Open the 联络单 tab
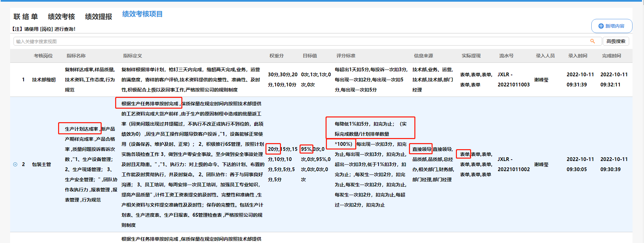Screen dimensions: 644x243 pyautogui.click(x=26, y=17)
